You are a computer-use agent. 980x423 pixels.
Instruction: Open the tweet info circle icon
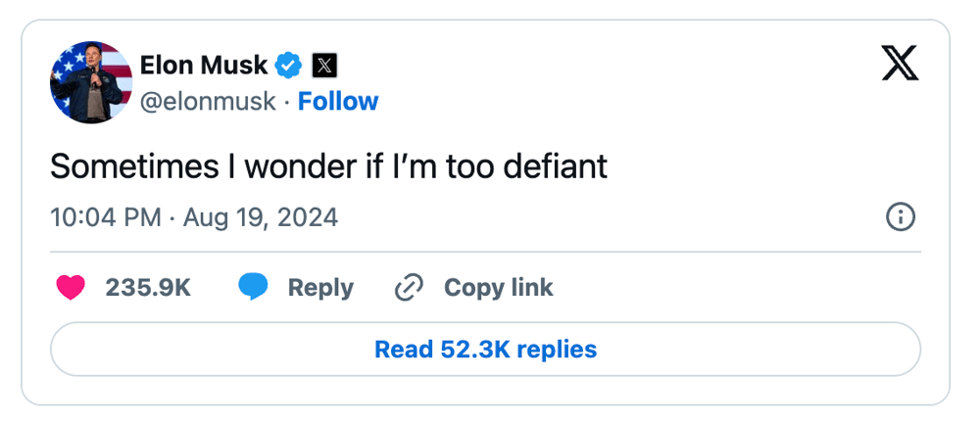click(x=900, y=217)
